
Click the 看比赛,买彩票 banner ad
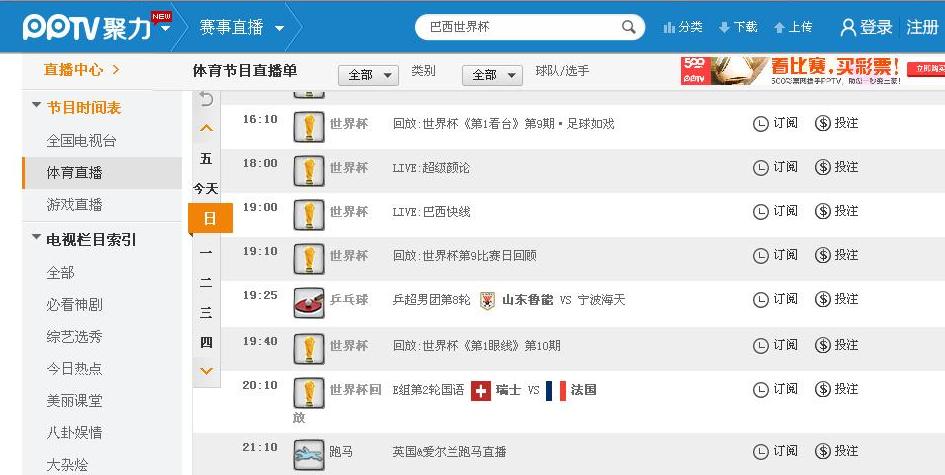pos(812,71)
